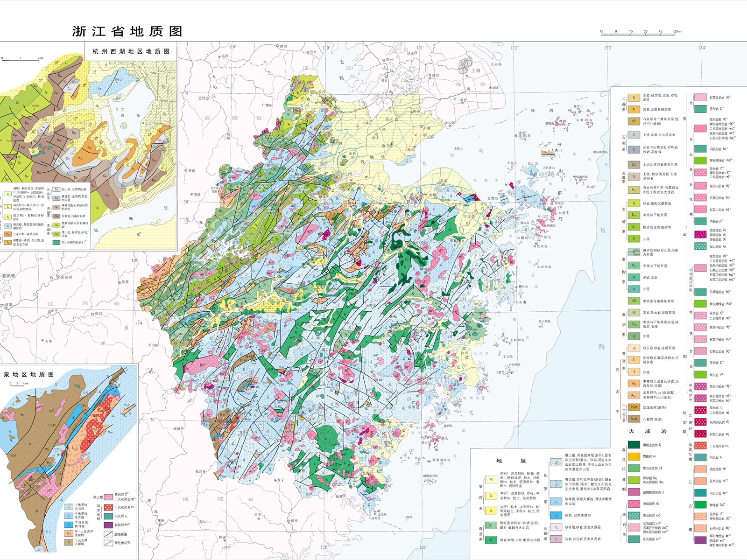747x560 pixels.
Task: Click the Pz₁ legend swatch
Action: pos(634,190)
